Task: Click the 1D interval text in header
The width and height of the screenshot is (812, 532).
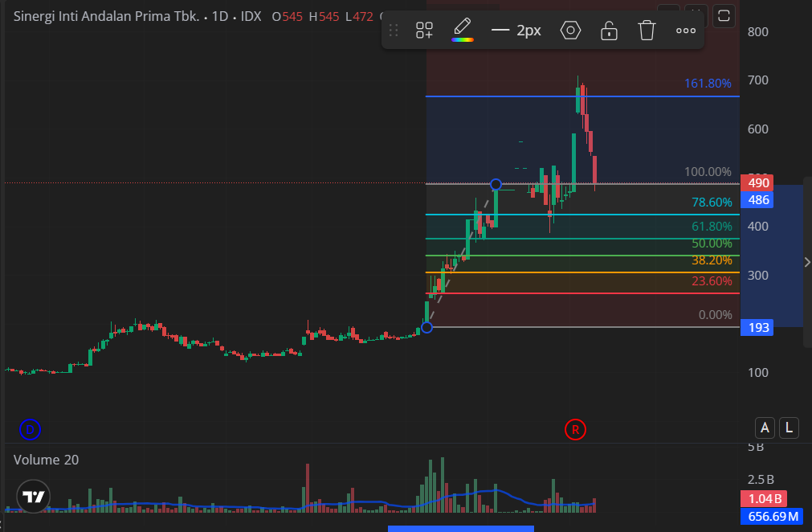Action: coord(220,16)
